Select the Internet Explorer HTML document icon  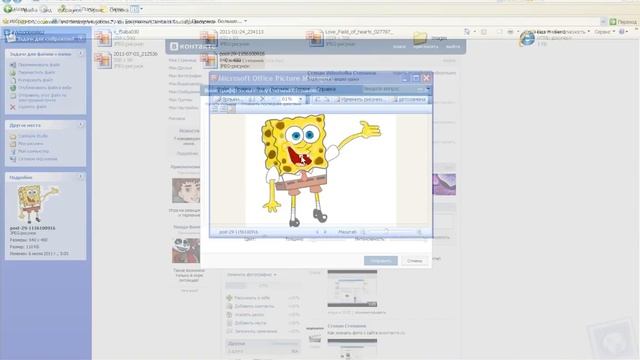[527, 38]
